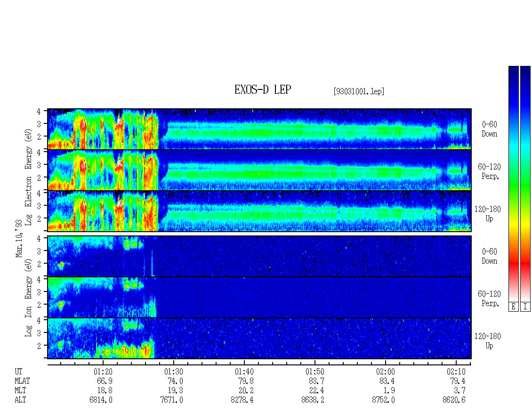Select the ion 120-180 Up spectrogram panel
The height and width of the screenshot is (412, 532).
click(x=259, y=339)
